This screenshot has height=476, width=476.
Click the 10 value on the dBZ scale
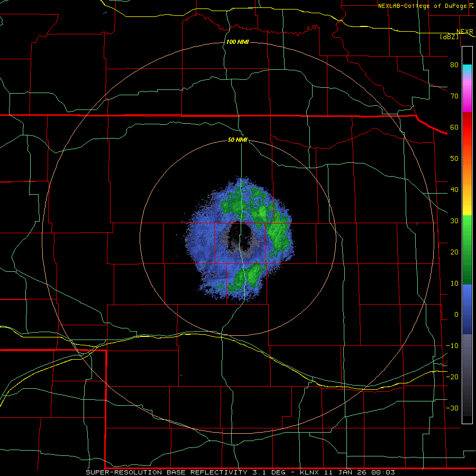454,283
